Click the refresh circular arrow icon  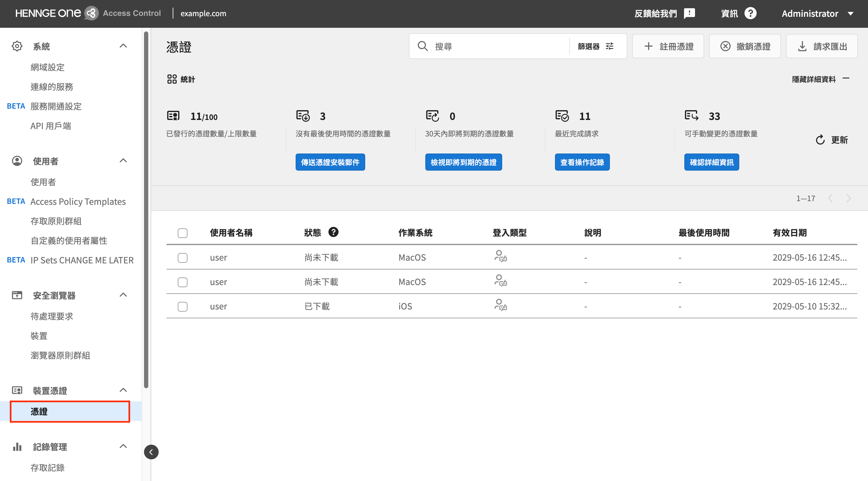pos(820,140)
